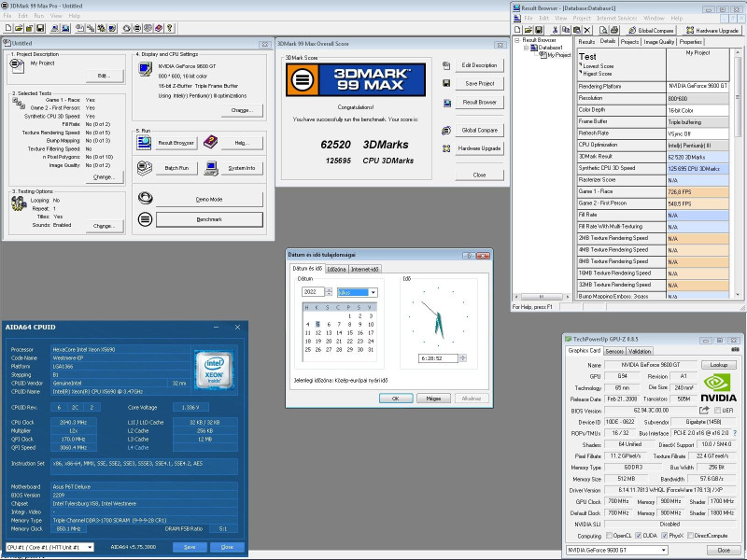Click the Edit Description icon in score window
This screenshot has width=747, height=560.
click(446, 65)
